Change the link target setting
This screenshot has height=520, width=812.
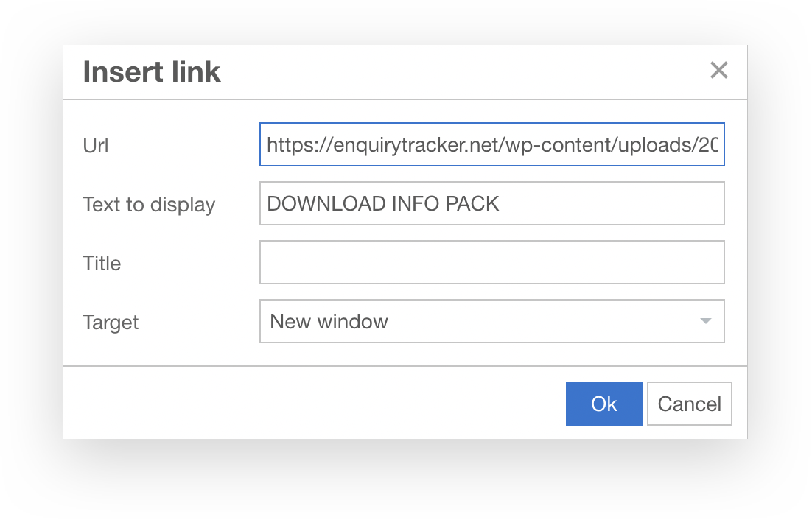[x=491, y=321]
